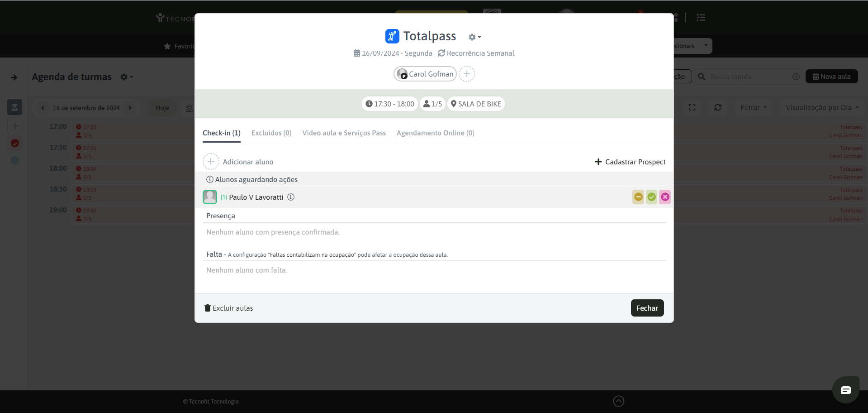The height and width of the screenshot is (413, 868).
Task: Click the Nova aula button
Action: pos(831,77)
